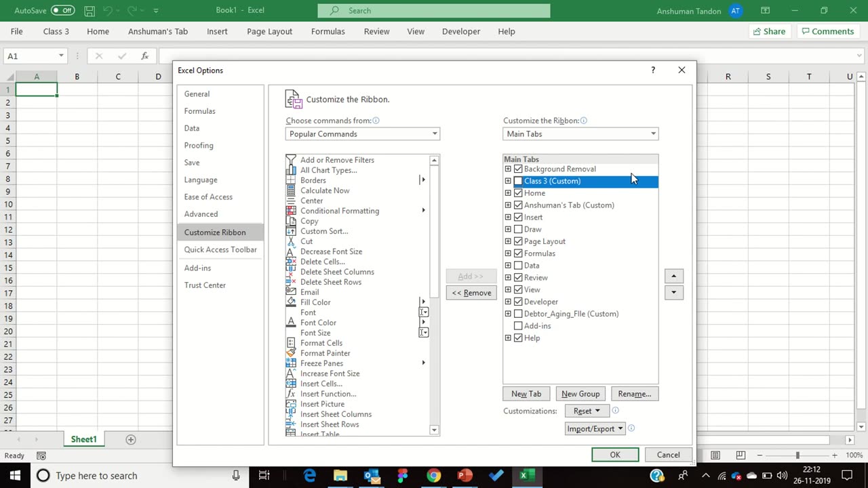The height and width of the screenshot is (488, 868).
Task: Click Move Up arrow button
Action: tap(673, 276)
